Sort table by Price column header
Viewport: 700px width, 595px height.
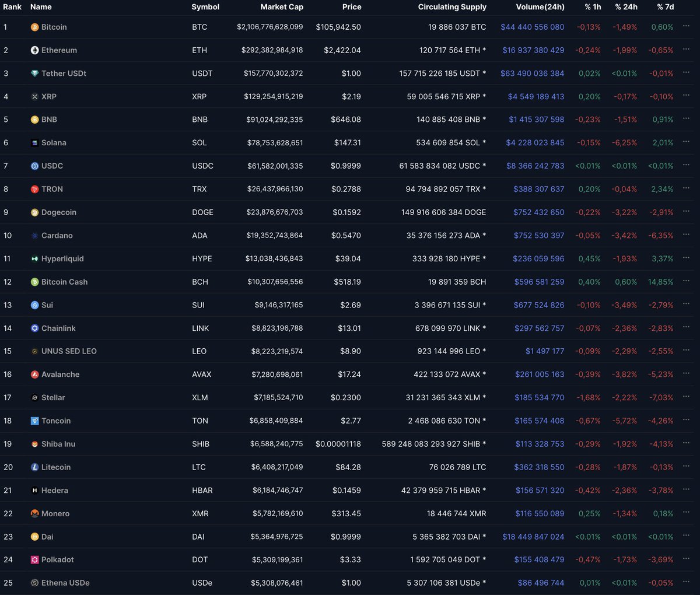tap(352, 7)
